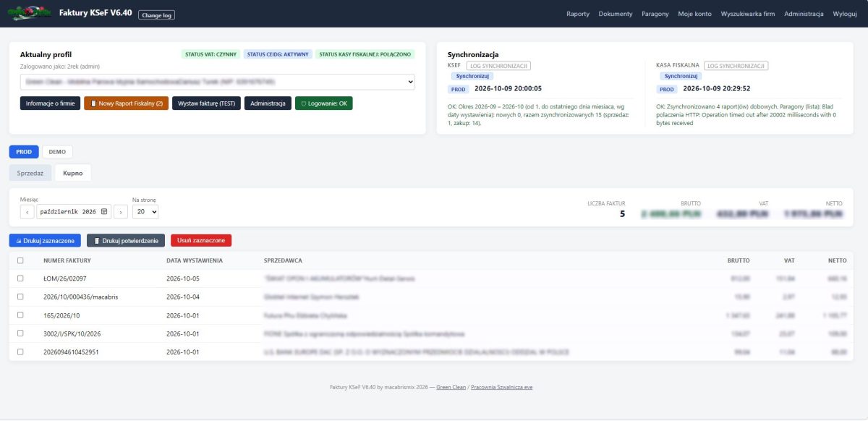The height and width of the screenshot is (421, 868).
Task: Open Moje konto menu item
Action: pos(695,14)
